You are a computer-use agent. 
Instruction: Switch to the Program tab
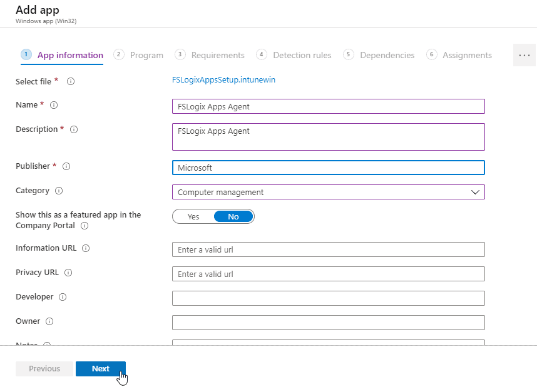[x=146, y=55]
